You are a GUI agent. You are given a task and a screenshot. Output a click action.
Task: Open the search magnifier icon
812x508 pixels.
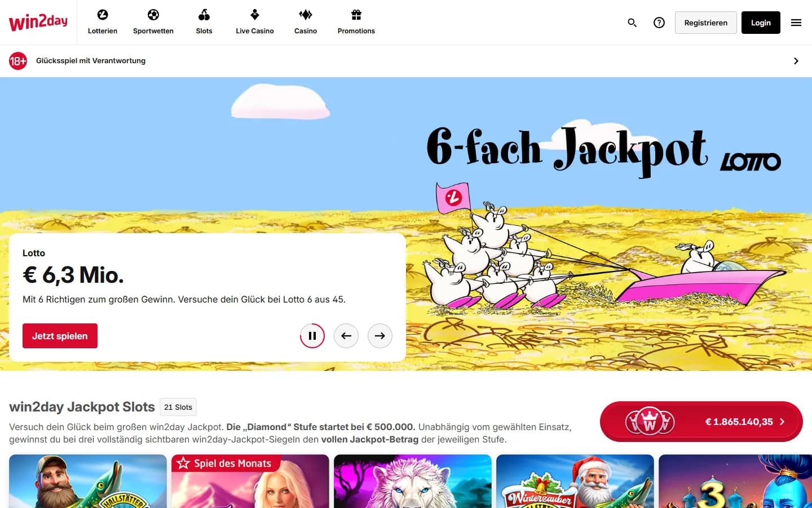coord(632,23)
